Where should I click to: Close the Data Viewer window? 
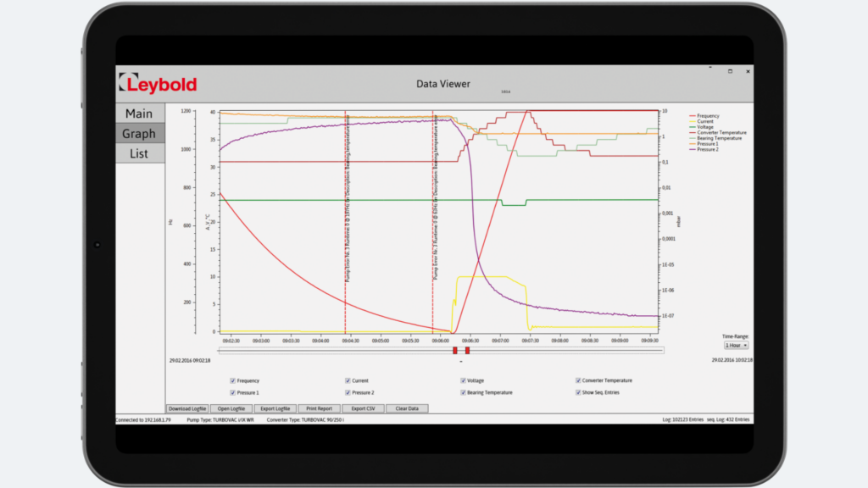748,71
